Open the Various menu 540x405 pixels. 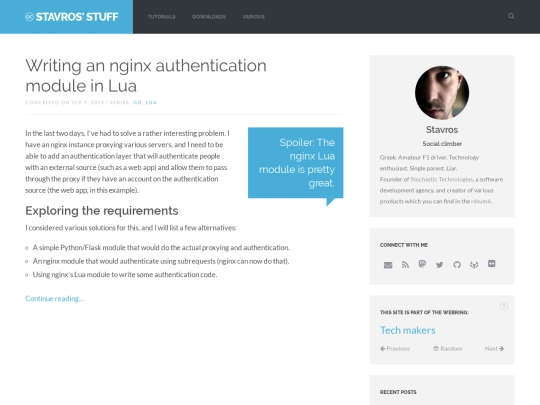tap(253, 17)
